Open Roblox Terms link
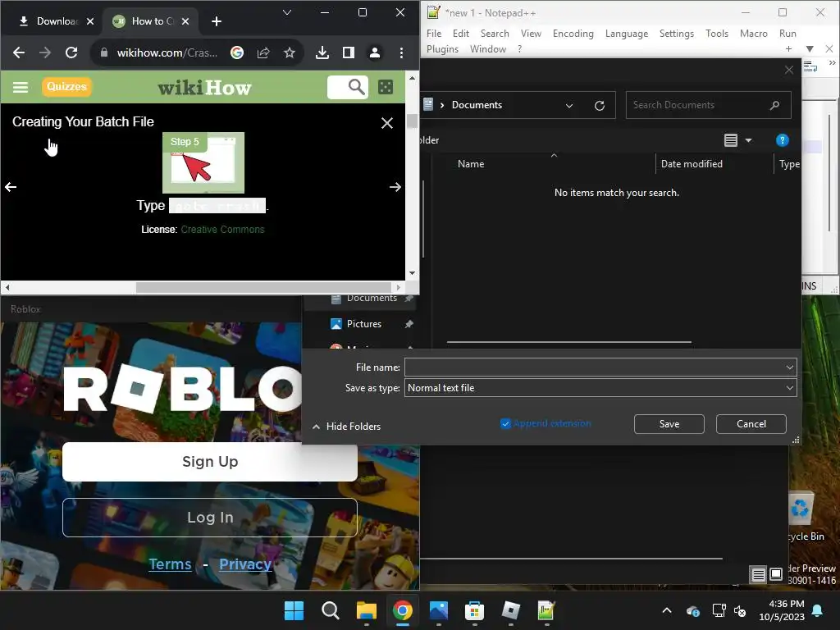Screen dimensions: 840x630 (170, 564)
